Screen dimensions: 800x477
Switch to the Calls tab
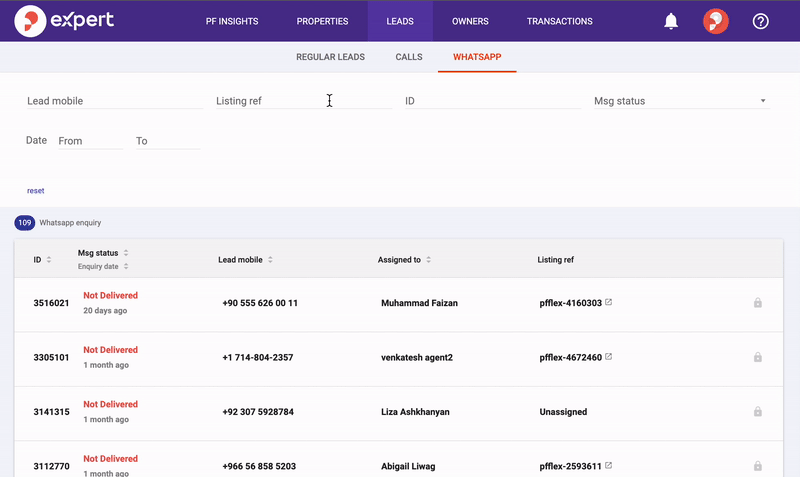point(409,57)
